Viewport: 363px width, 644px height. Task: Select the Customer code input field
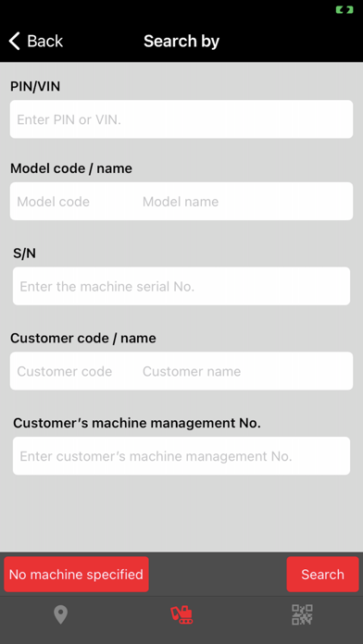pyautogui.click(x=74, y=371)
